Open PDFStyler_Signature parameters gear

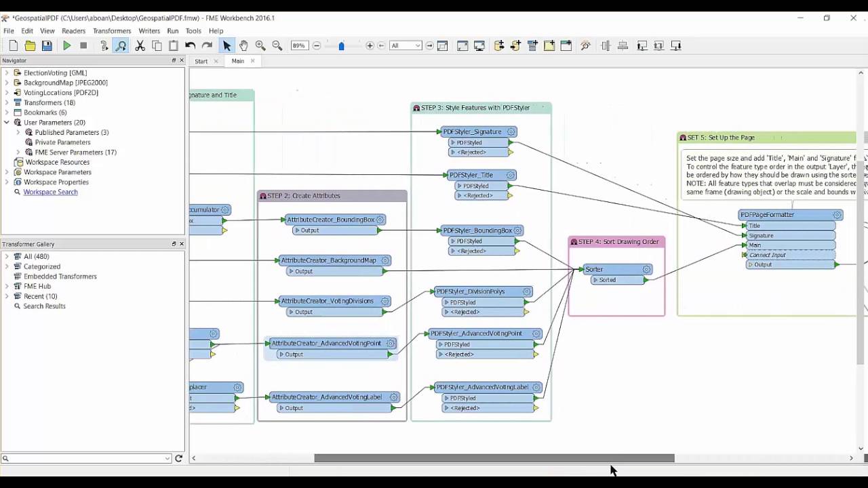click(511, 131)
